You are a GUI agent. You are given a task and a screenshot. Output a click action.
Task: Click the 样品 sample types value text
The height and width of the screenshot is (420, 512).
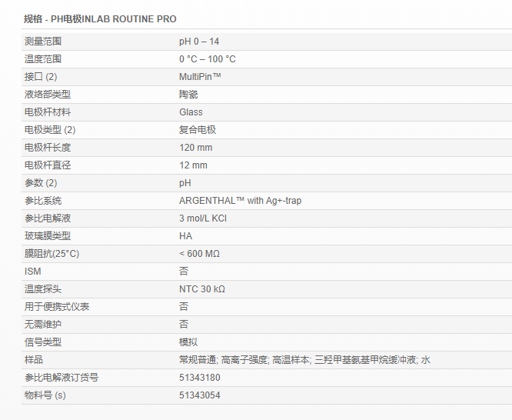(304, 360)
